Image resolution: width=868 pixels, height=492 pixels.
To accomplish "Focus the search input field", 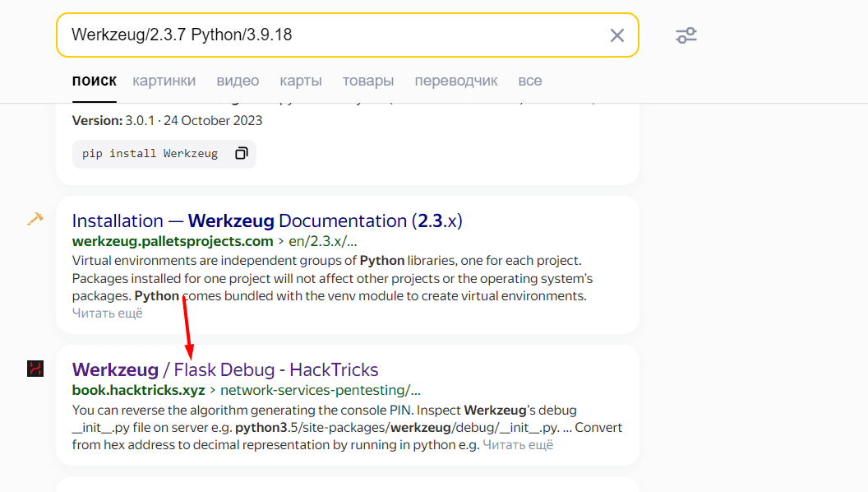I will pyautogui.click(x=329, y=35).
